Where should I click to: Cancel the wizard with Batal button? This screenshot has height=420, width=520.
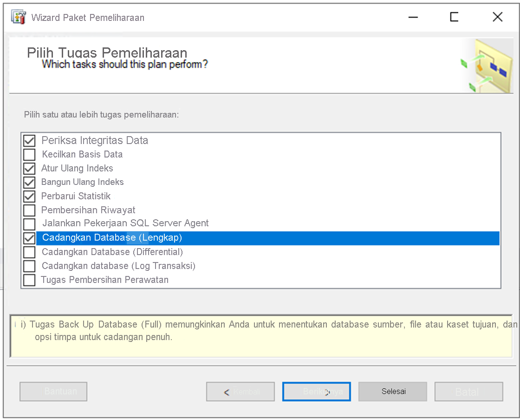(x=468, y=392)
